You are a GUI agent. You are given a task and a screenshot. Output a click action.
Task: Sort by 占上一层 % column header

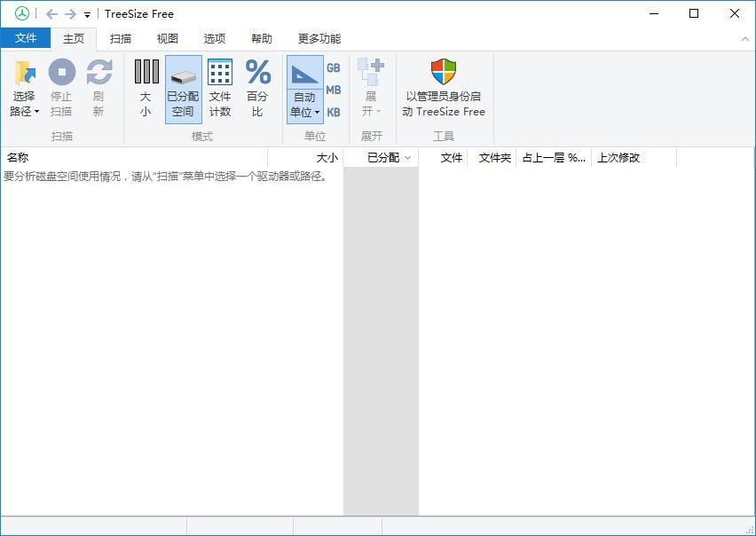pyautogui.click(x=554, y=158)
